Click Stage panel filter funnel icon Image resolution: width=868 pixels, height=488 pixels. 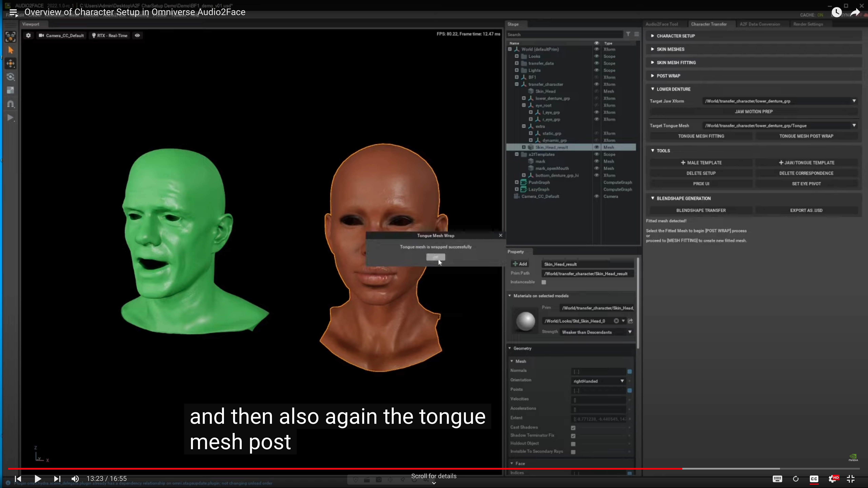(628, 34)
